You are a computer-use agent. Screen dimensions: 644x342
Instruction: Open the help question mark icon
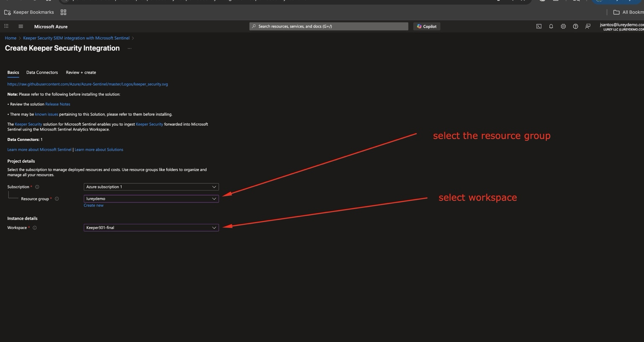pyautogui.click(x=575, y=26)
